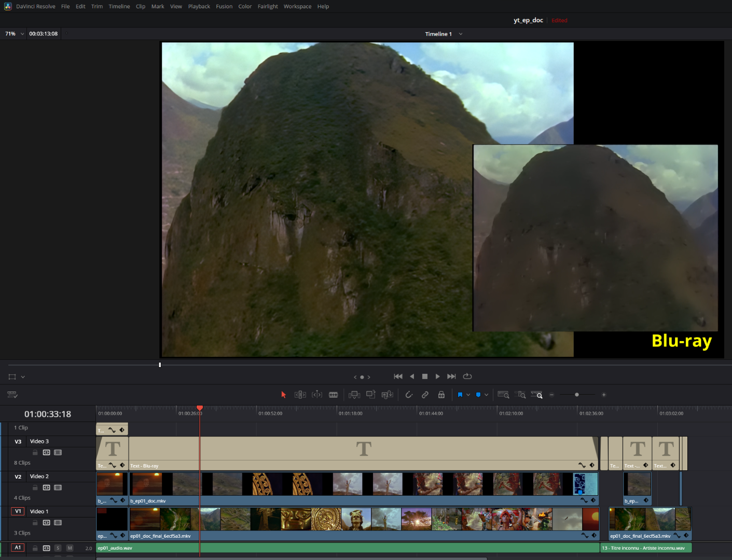Click the Trim Edit Mode tool

(x=300, y=395)
